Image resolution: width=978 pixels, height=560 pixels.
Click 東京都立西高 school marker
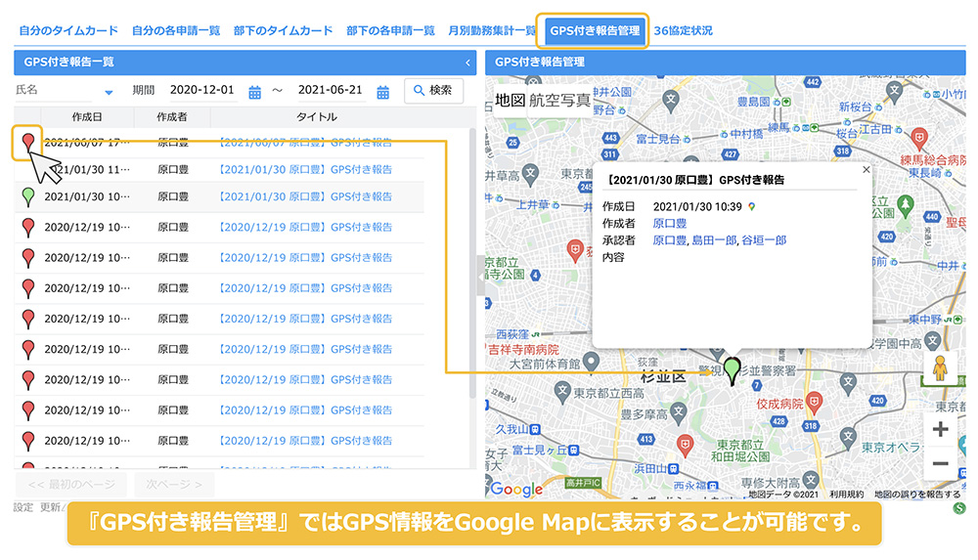562,392
